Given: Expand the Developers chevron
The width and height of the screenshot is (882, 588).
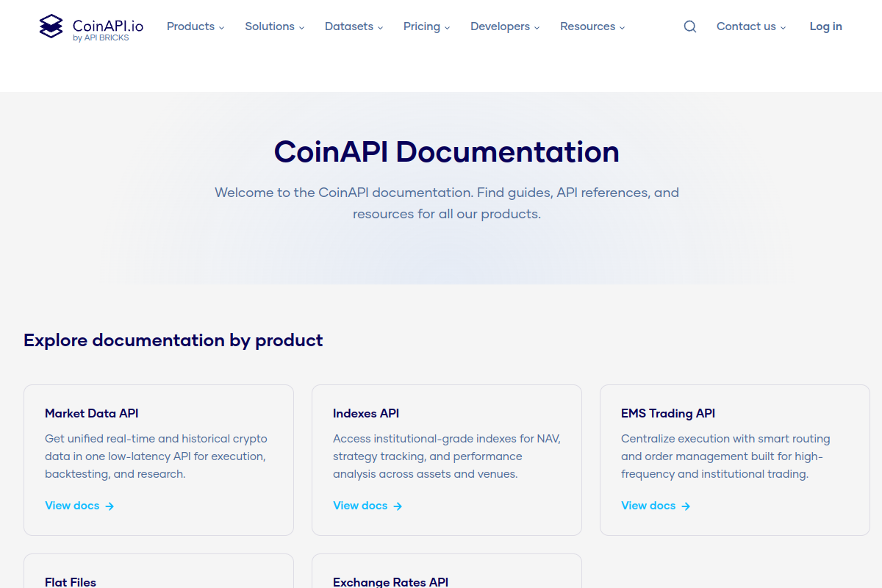Looking at the screenshot, I should [537, 27].
